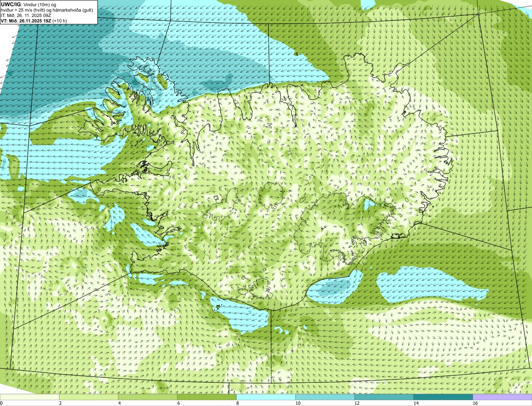Click the '12' color bar label

(357, 403)
